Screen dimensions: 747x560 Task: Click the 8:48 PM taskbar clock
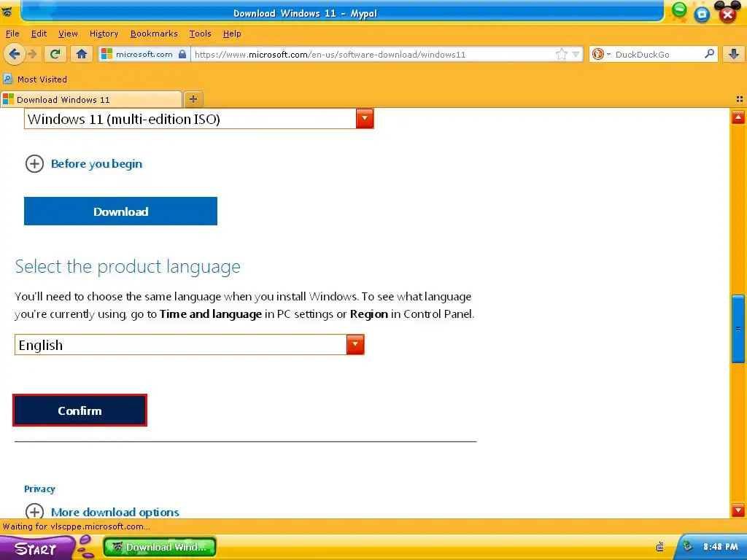(x=720, y=547)
